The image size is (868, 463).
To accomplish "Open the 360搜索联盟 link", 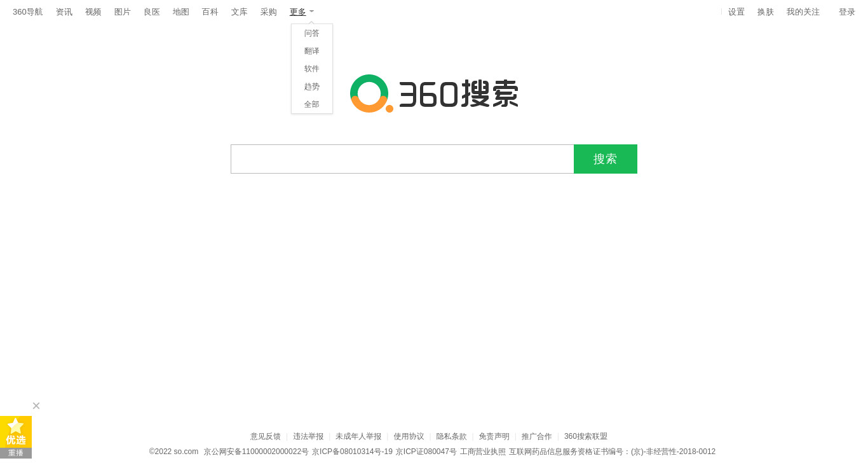I will click(x=586, y=436).
